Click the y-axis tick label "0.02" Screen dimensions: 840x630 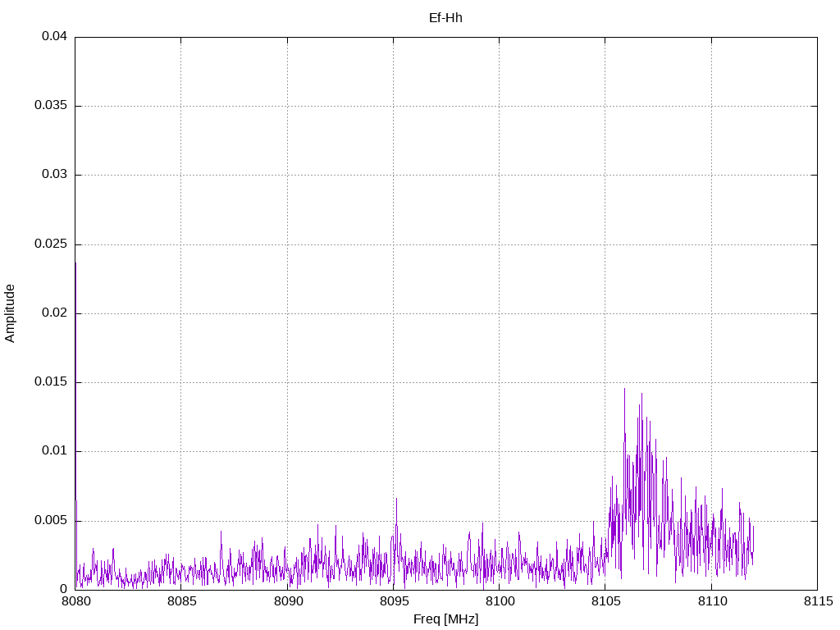click(55, 313)
